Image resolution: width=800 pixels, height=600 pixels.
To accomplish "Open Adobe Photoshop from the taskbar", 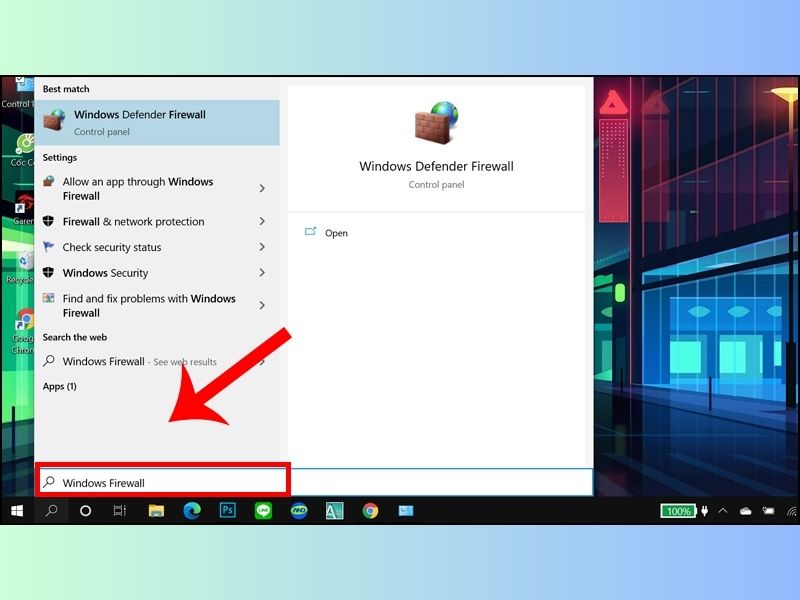I will tap(228, 510).
